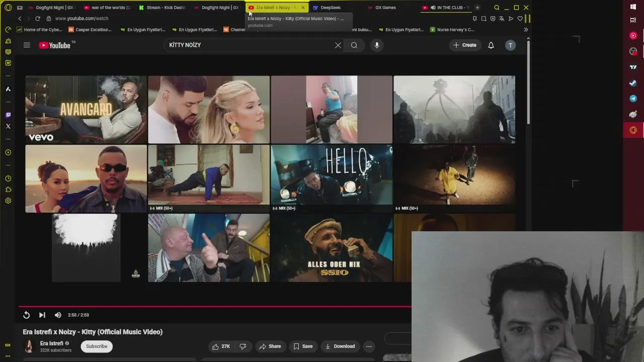Image resolution: width=644 pixels, height=362 pixels.
Task: Save the video to a playlist
Action: click(x=303, y=346)
